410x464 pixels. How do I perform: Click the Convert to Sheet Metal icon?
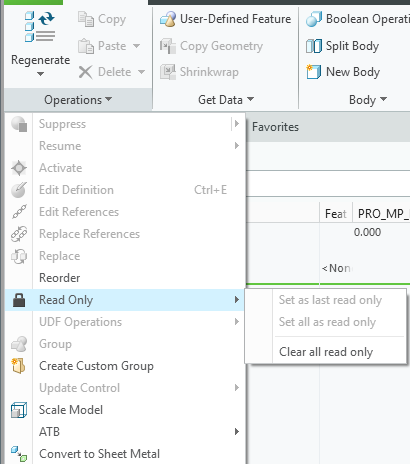coord(19,454)
